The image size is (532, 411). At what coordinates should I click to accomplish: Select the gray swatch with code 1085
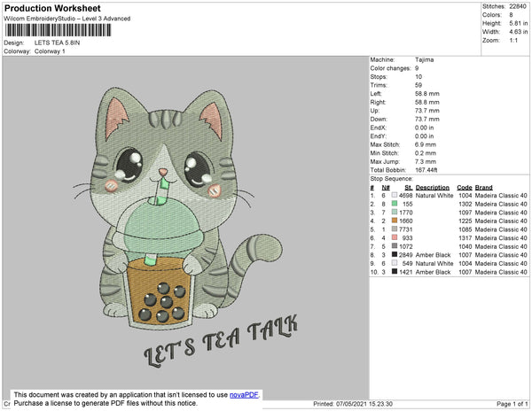tap(395, 229)
